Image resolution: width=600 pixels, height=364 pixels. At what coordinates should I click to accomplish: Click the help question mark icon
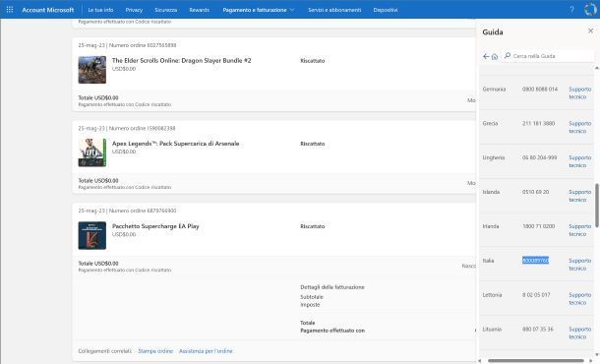click(571, 10)
